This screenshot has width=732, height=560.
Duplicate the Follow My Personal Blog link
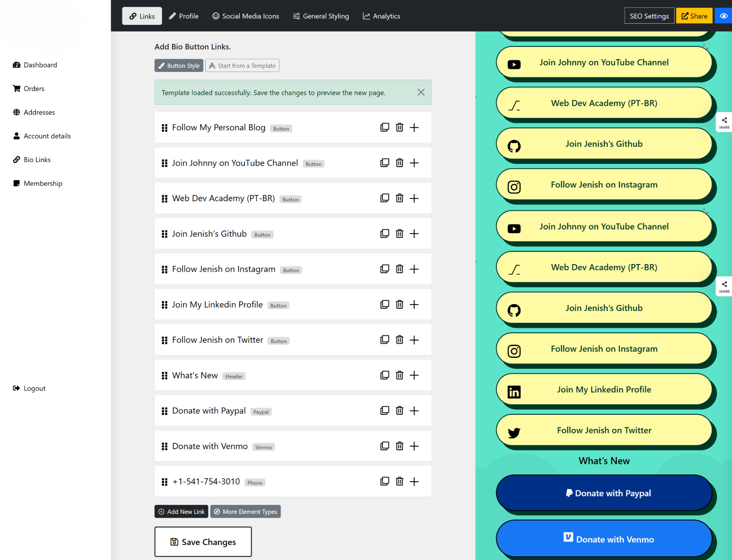click(385, 127)
